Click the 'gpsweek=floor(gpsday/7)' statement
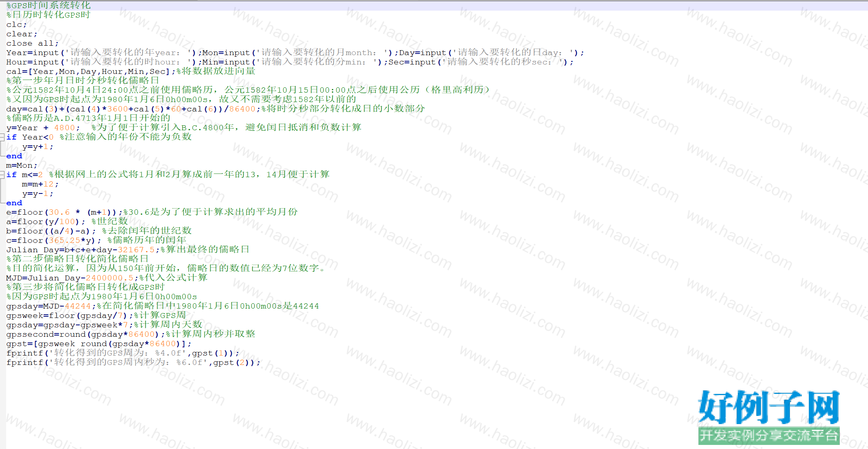Screen dimensions: 868x449 [70, 316]
